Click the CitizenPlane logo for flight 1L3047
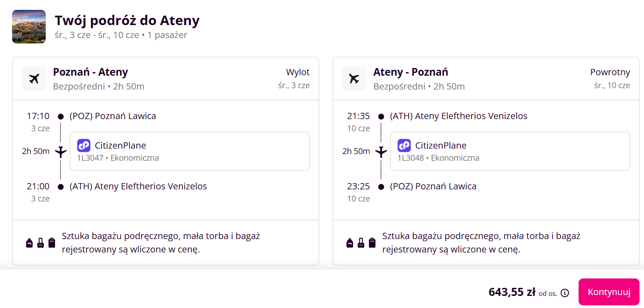Screen dimensions: 644x308 click(84, 145)
